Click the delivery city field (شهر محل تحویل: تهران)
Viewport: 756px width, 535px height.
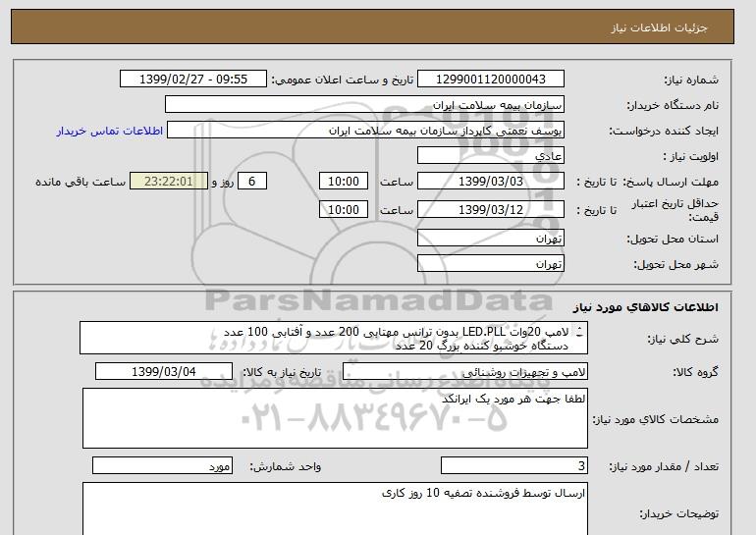(x=490, y=264)
